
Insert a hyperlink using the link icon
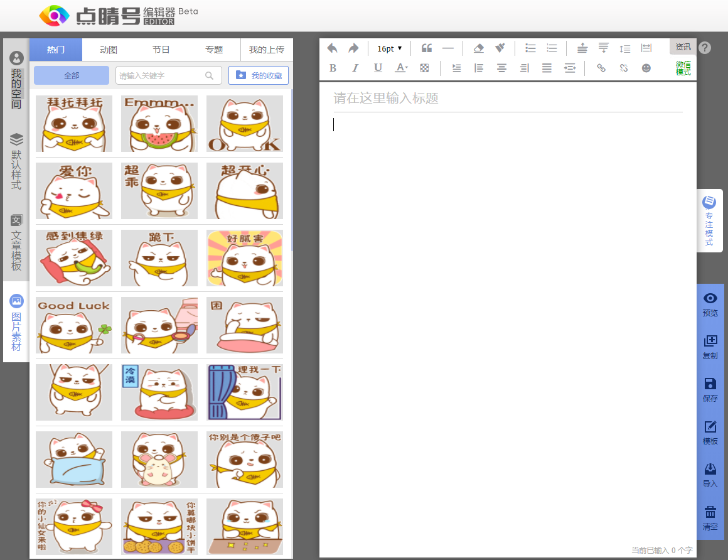(601, 68)
